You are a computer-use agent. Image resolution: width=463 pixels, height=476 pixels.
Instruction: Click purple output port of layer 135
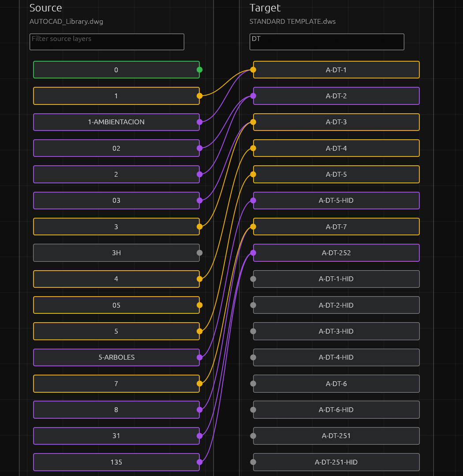[x=200, y=462]
